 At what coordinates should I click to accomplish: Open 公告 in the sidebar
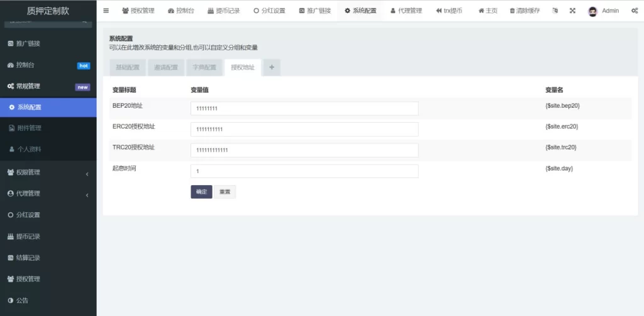point(48,300)
